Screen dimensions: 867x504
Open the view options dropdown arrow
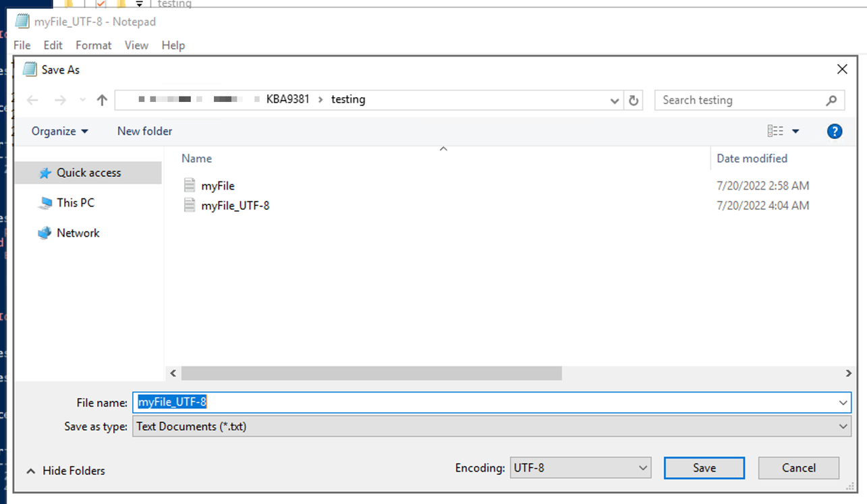[x=795, y=132]
